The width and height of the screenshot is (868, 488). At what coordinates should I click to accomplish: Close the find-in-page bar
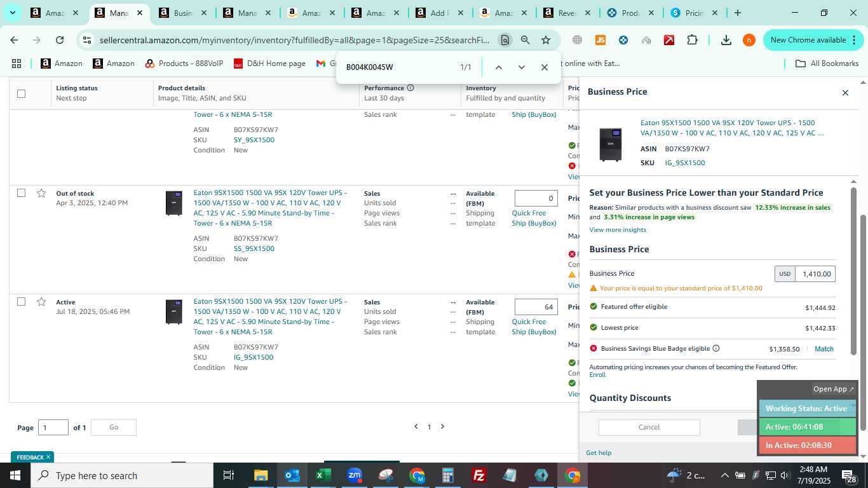coord(545,67)
